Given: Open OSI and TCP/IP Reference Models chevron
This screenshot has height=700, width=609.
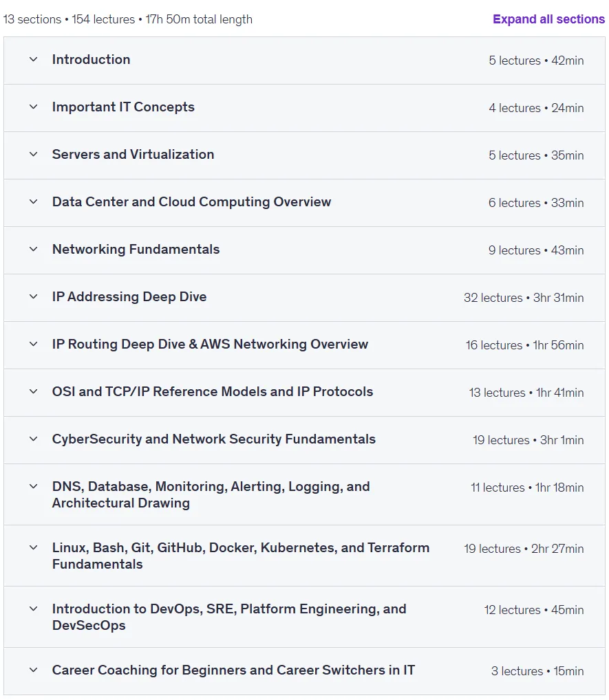Looking at the screenshot, I should [33, 391].
